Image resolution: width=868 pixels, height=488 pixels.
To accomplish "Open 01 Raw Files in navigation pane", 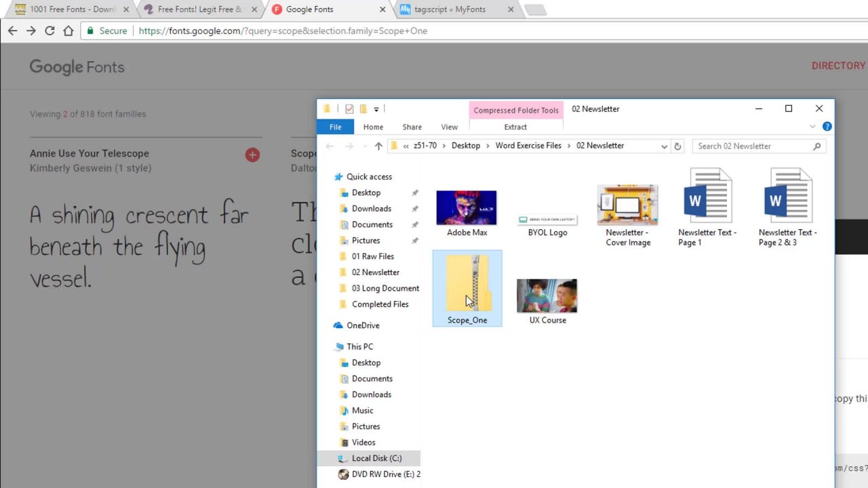I will click(372, 256).
